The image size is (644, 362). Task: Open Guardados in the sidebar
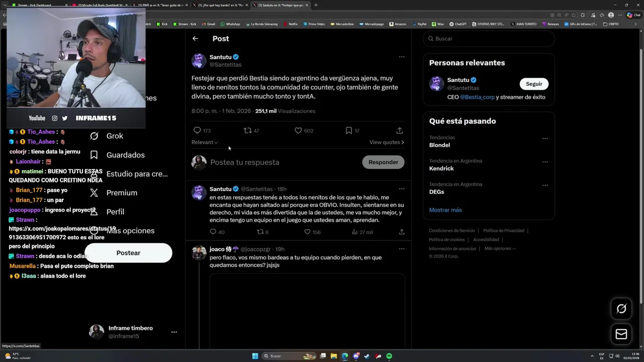point(117,155)
